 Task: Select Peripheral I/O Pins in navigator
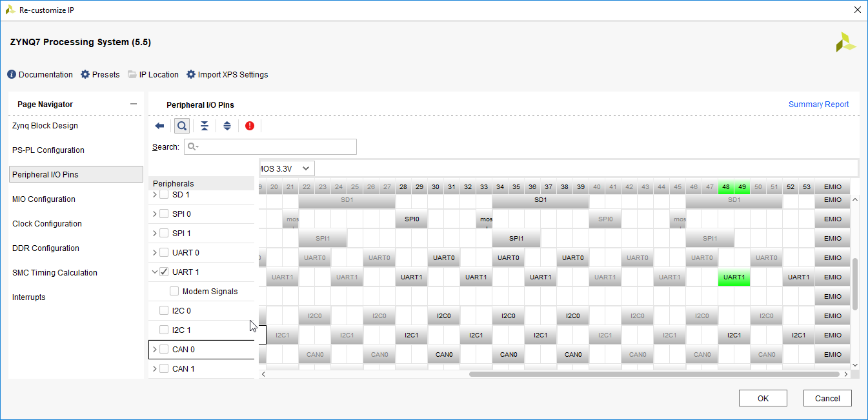coord(76,175)
